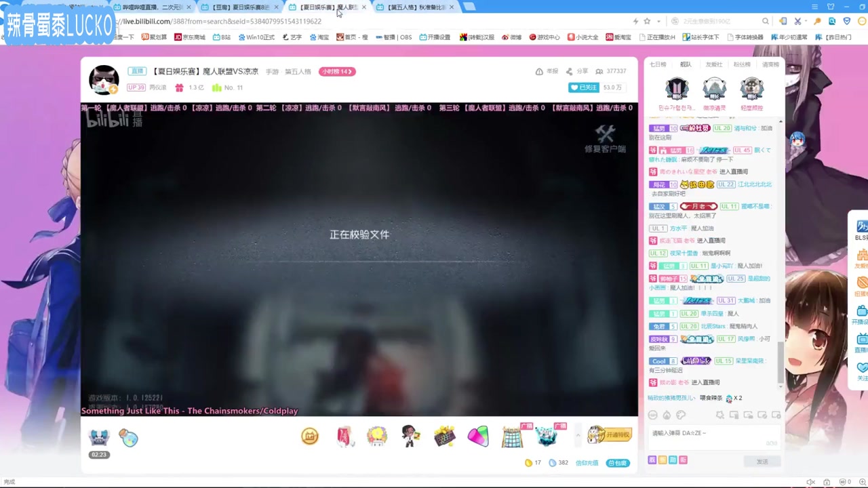868x488 pixels.
Task: Select the gold coin bag gift
Action: coord(310,436)
